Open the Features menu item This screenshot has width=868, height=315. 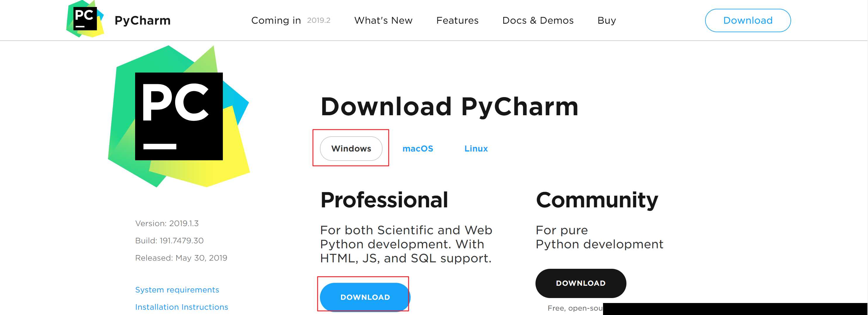coord(457,20)
